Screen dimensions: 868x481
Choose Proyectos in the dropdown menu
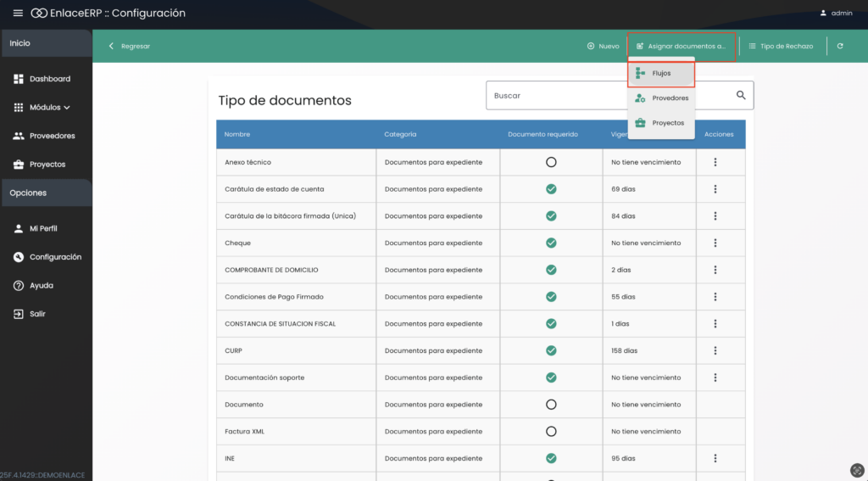pyautogui.click(x=667, y=123)
